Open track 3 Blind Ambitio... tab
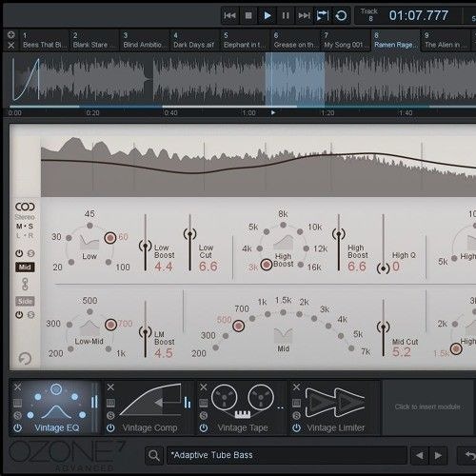This screenshot has width=476, height=476. [x=144, y=40]
